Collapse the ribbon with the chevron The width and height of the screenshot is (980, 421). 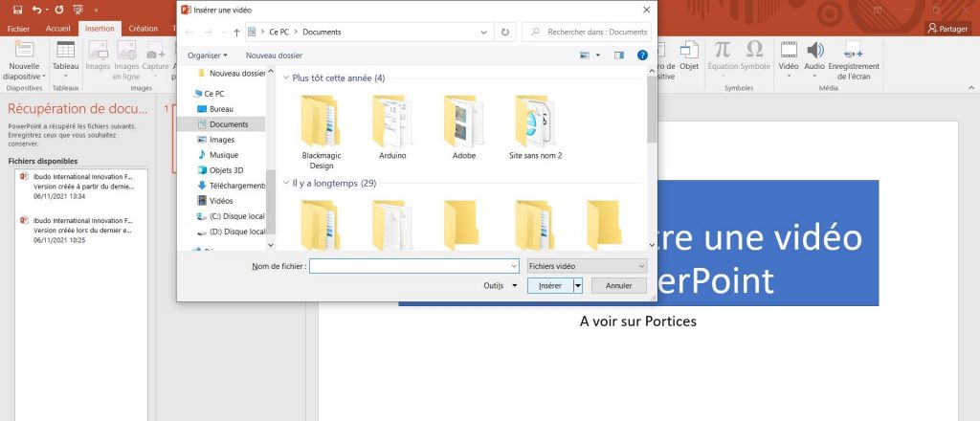(x=971, y=87)
